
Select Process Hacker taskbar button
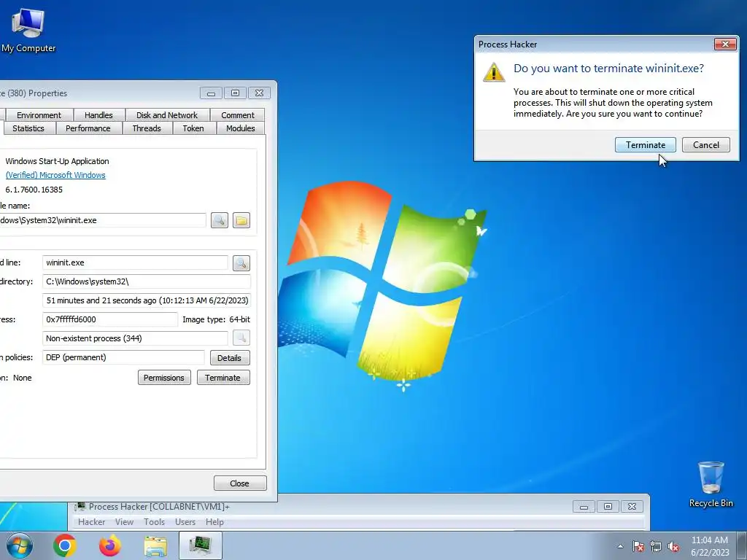(x=201, y=545)
